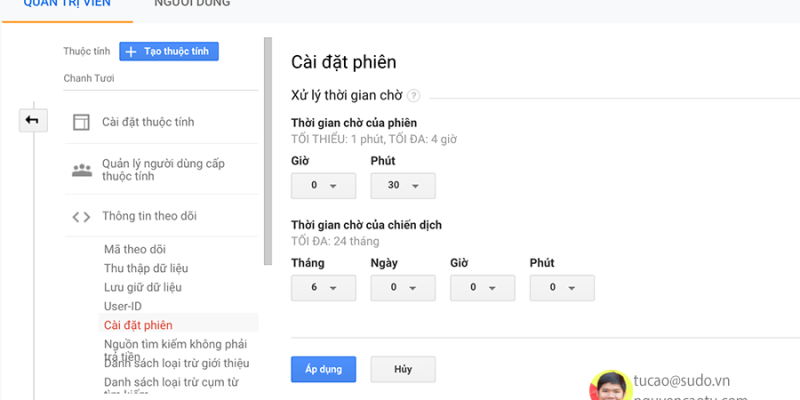Click the tracking info code brackets icon
This screenshot has width=800, height=400.
coord(81,216)
